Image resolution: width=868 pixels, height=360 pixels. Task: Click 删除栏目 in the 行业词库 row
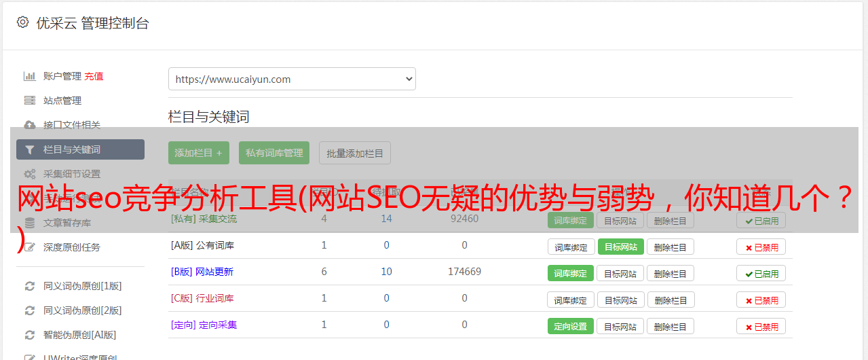[671, 300]
